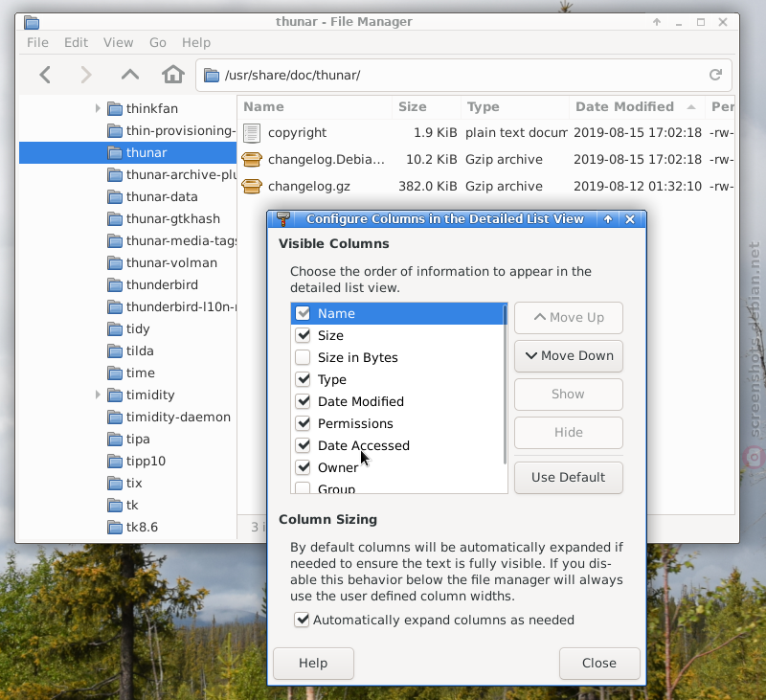Screen dimensions: 766x700
Task: Sort files by the Name column header
Action: (x=315, y=107)
